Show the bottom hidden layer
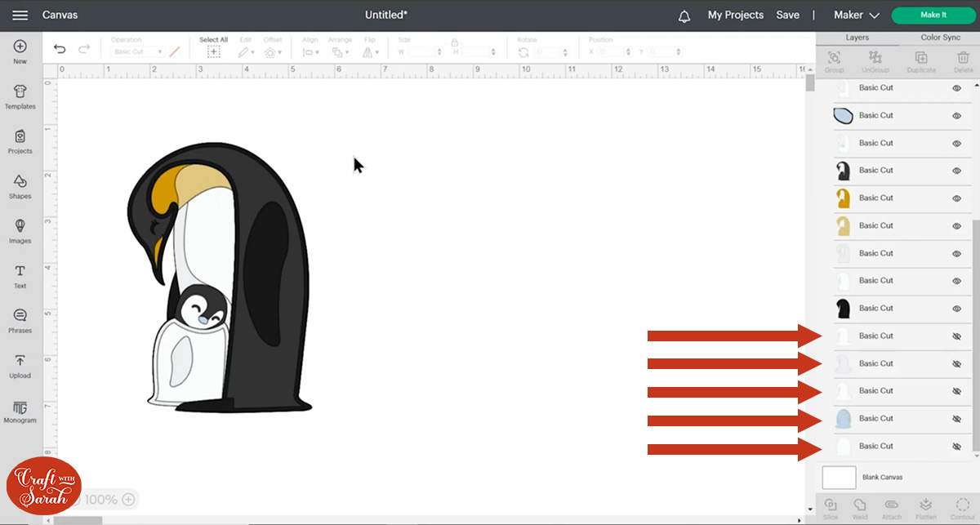The height and width of the screenshot is (525, 980). click(956, 447)
